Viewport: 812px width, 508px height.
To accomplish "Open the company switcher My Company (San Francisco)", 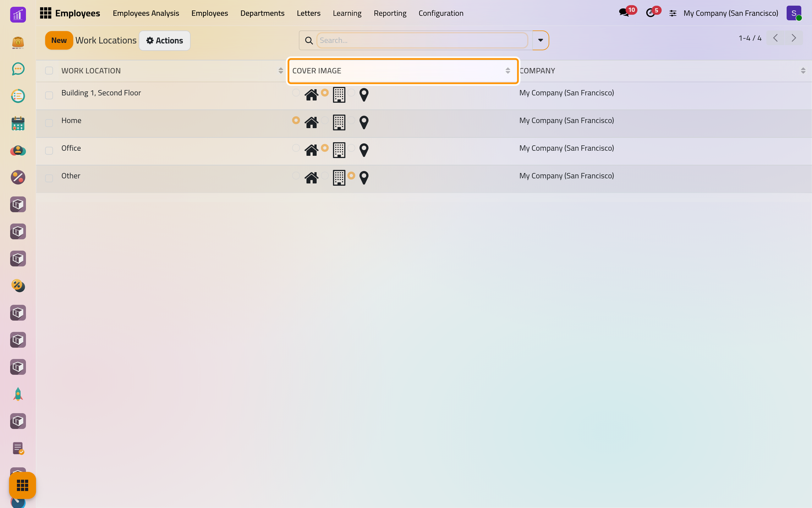I will [x=731, y=13].
